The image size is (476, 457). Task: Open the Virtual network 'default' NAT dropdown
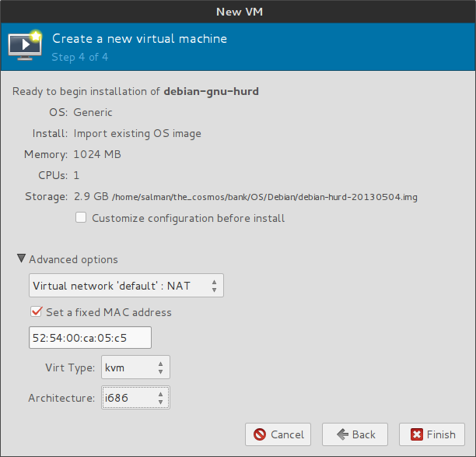click(x=126, y=286)
